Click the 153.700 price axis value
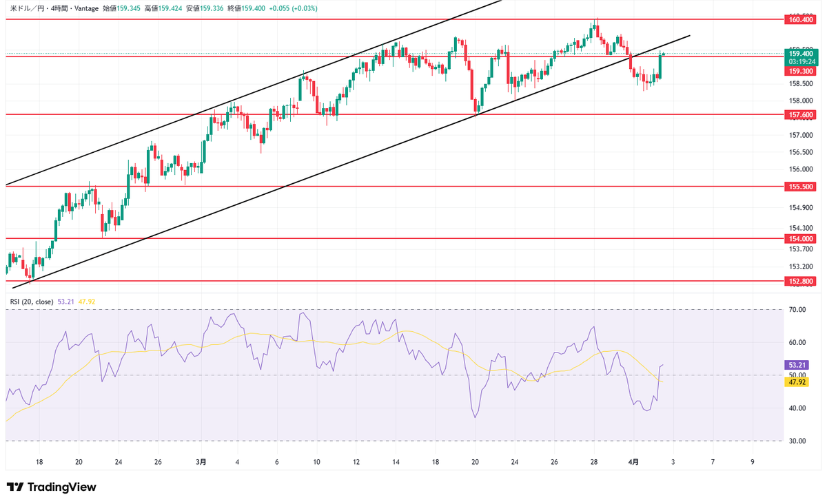 (x=801, y=249)
